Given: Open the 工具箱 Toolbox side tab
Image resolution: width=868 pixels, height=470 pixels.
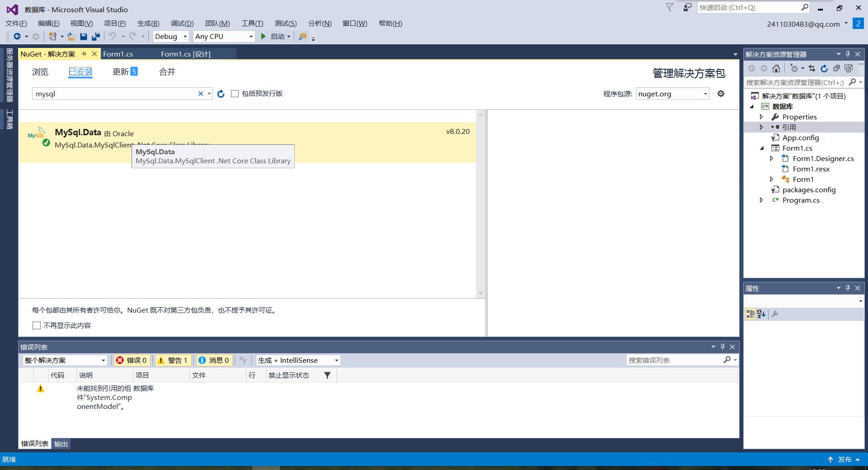Looking at the screenshot, I should coord(9,119).
